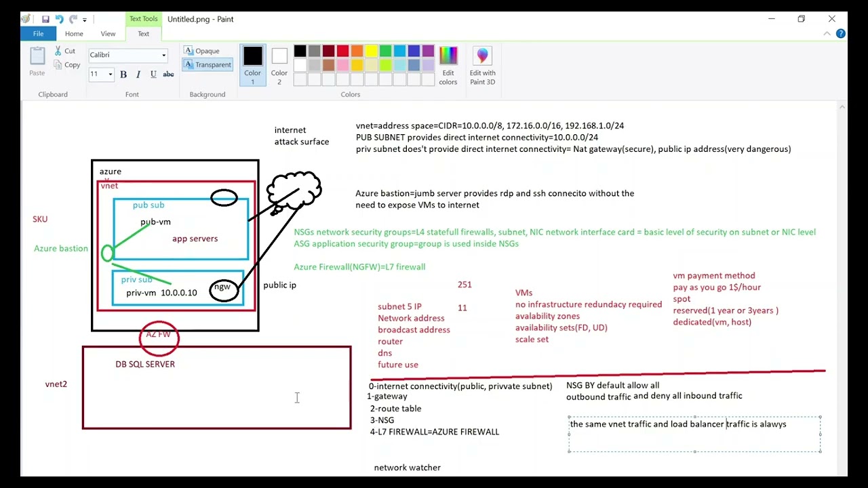The height and width of the screenshot is (488, 868).
Task: Select Color 2 background button
Action: click(x=279, y=65)
